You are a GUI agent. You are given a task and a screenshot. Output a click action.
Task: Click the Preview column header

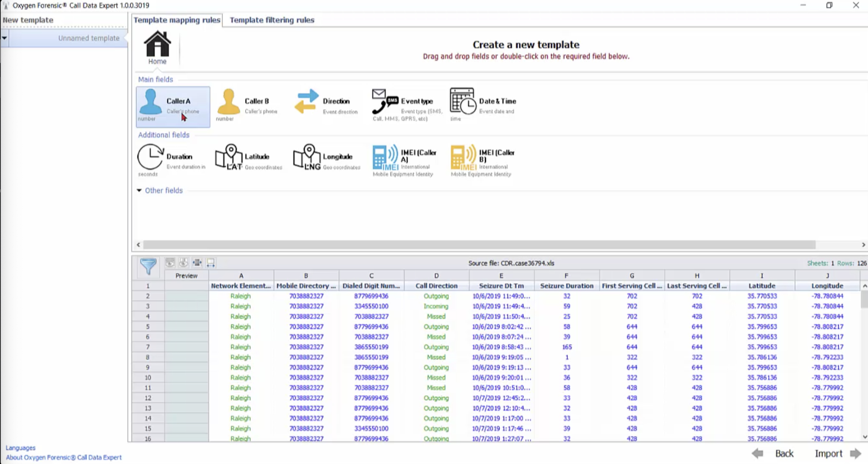tap(186, 276)
